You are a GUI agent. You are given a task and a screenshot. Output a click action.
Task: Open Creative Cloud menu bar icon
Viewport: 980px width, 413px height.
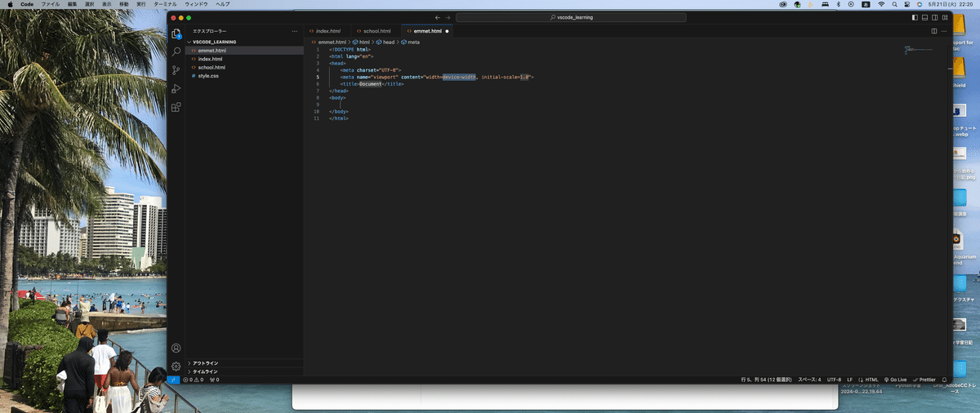[784, 4]
